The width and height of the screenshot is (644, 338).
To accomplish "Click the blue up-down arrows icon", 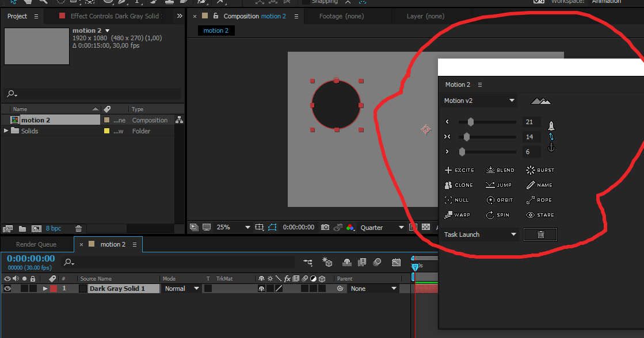I will click(x=551, y=137).
